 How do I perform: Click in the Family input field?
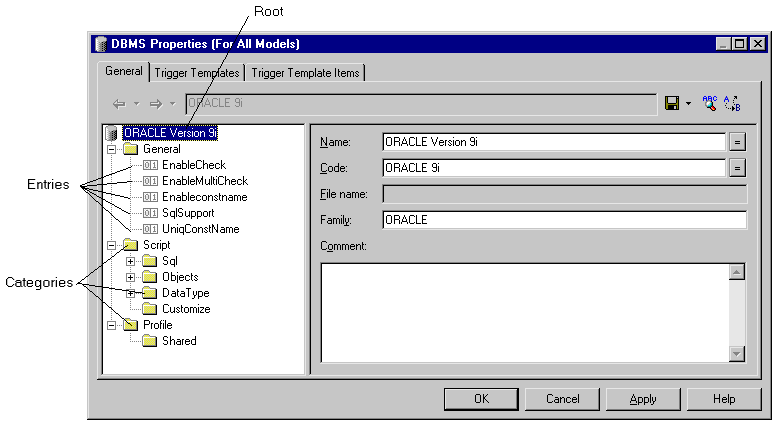(565, 220)
